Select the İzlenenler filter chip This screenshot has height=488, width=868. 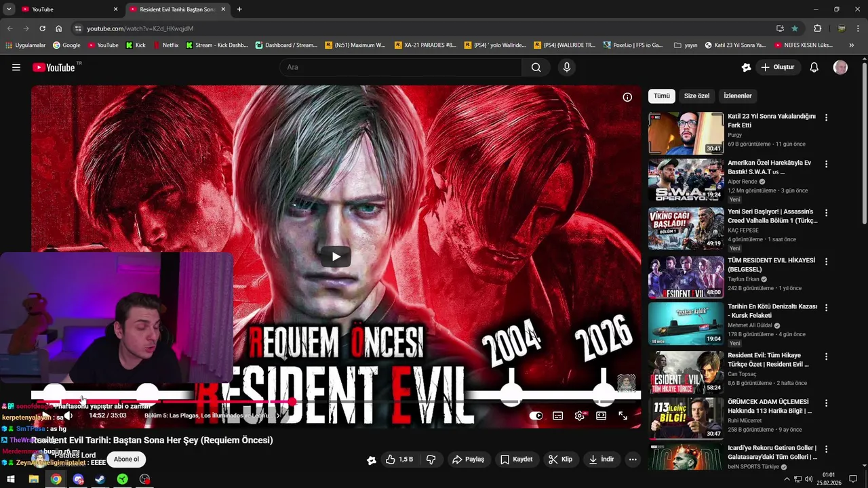tap(737, 96)
